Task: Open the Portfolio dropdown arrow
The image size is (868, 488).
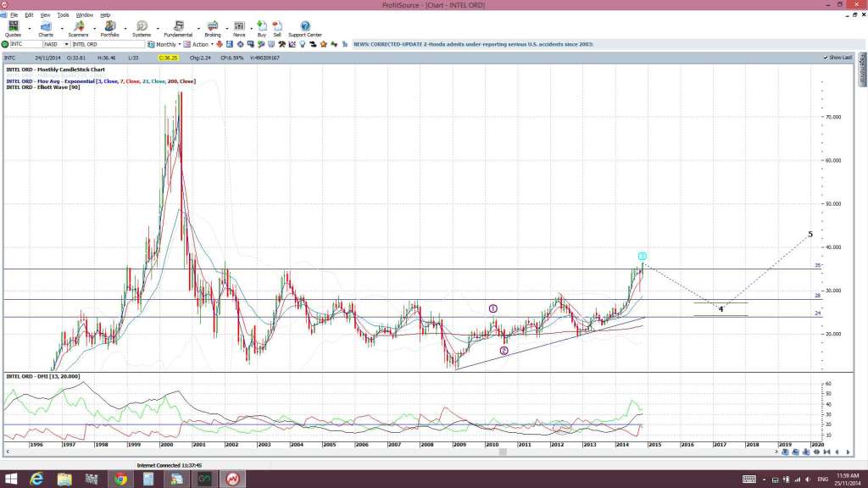Action: click(x=125, y=28)
